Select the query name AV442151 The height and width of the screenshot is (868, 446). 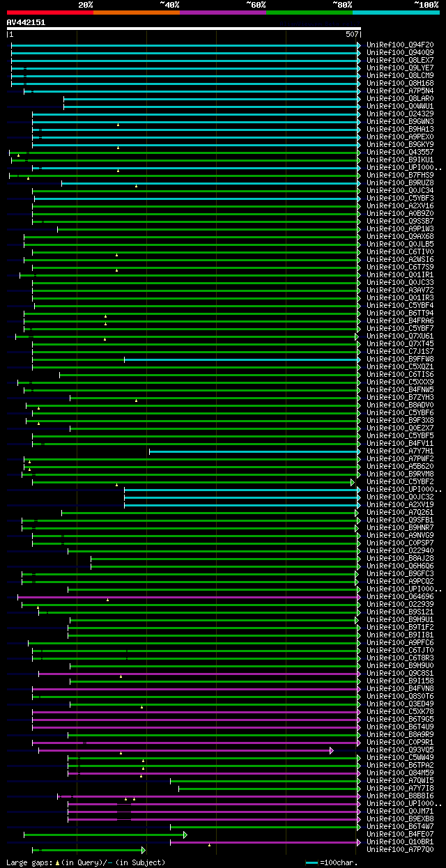(x=26, y=22)
